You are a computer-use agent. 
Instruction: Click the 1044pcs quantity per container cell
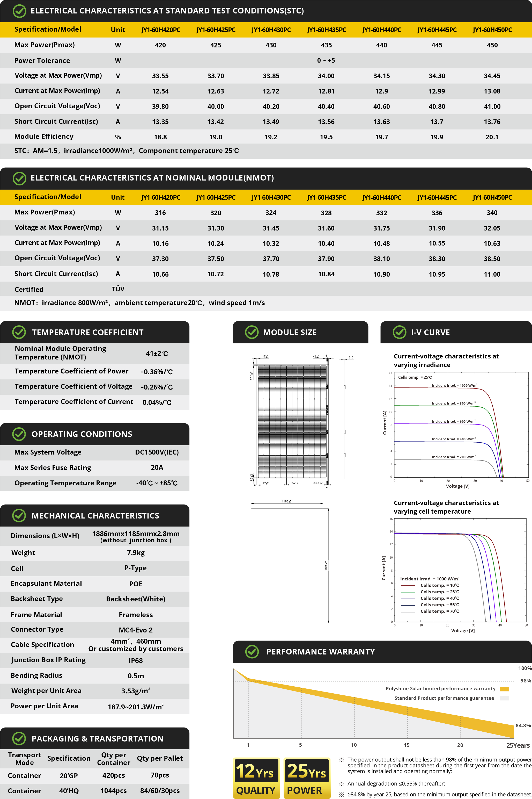(114, 791)
